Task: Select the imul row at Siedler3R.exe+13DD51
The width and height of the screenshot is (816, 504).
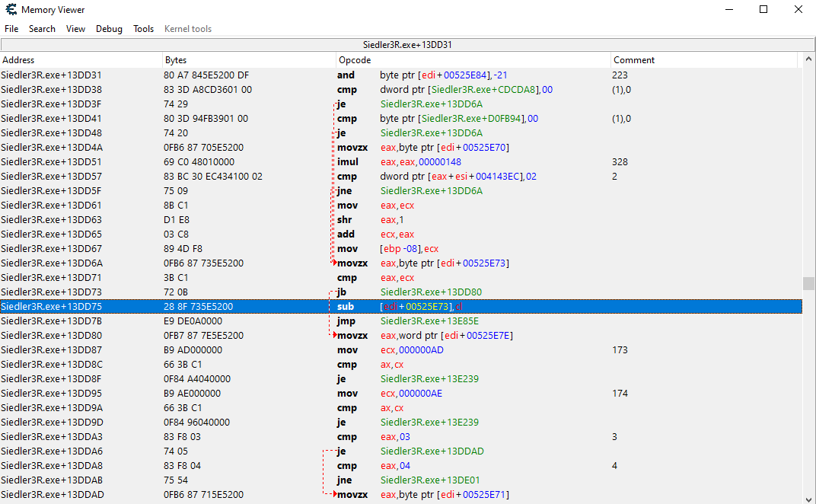Action: 400,162
